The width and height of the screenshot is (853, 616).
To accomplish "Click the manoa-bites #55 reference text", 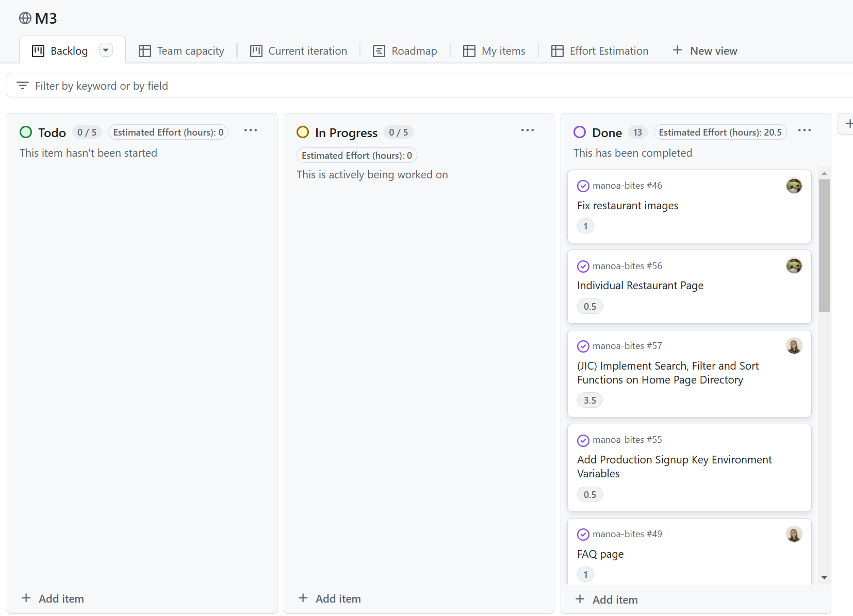I will pos(627,440).
